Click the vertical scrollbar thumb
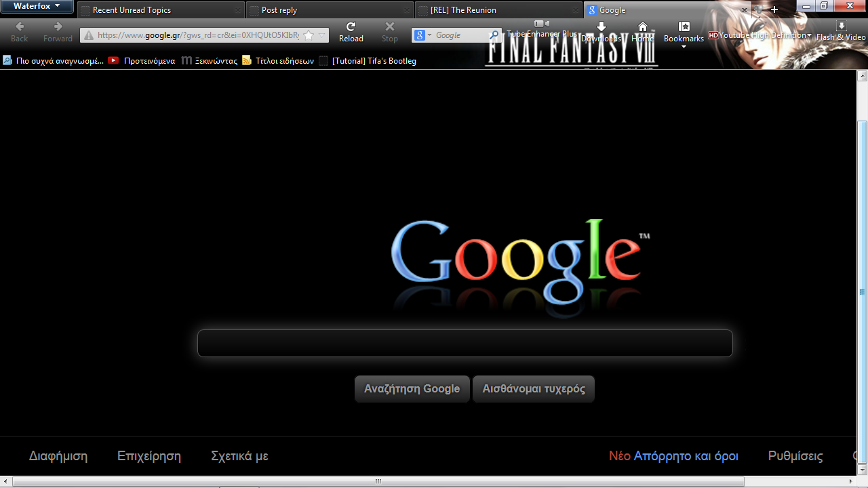 862,292
